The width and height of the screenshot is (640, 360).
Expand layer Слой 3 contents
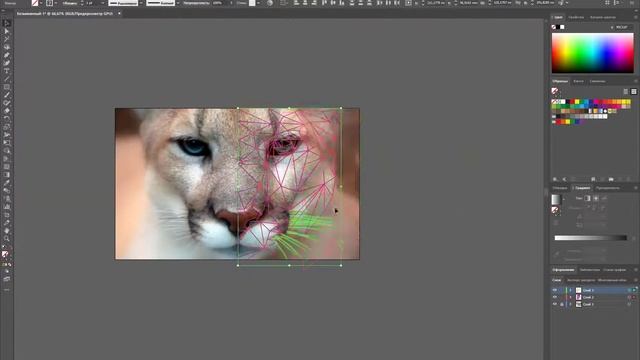coord(571,290)
